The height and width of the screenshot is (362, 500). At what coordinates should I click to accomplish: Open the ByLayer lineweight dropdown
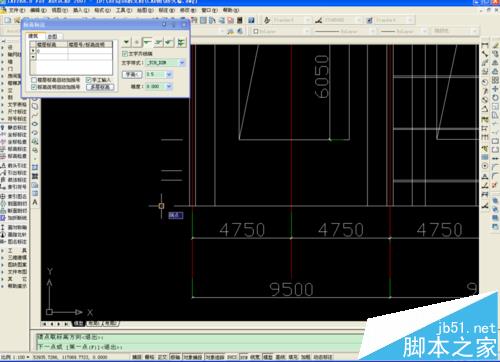(x=424, y=32)
